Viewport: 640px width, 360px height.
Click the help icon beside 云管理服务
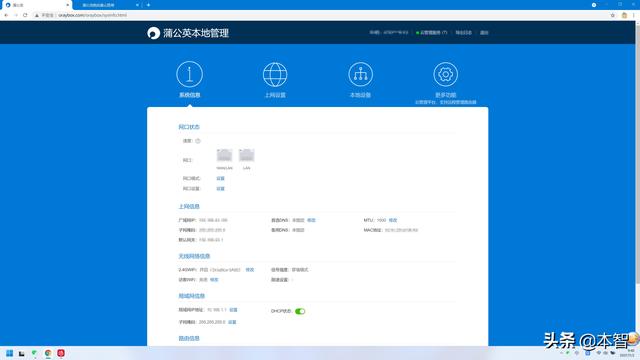[445, 33]
